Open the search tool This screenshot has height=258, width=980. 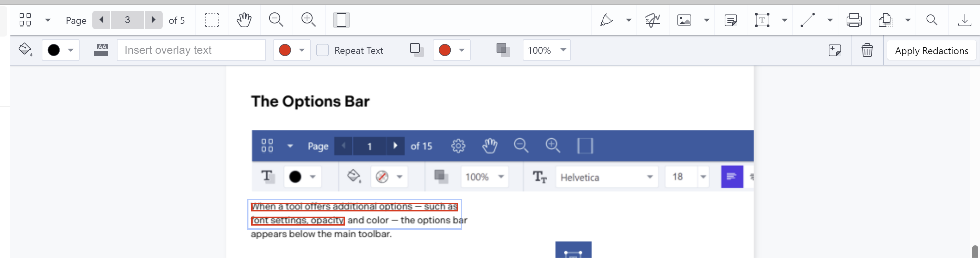[x=932, y=20]
